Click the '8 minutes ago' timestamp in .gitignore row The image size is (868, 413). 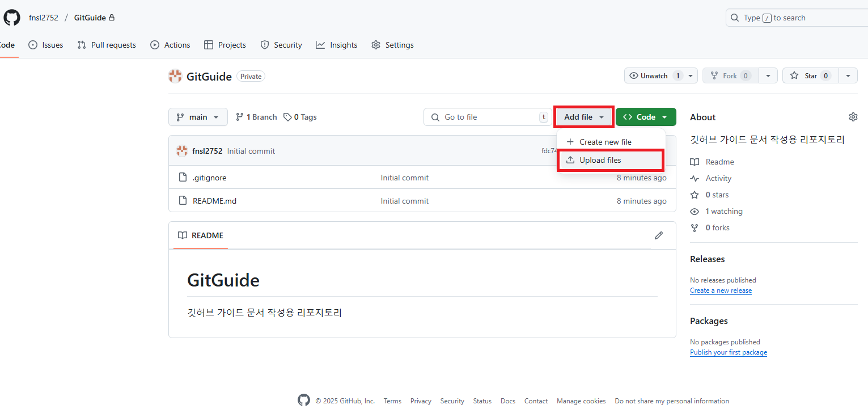[642, 178]
